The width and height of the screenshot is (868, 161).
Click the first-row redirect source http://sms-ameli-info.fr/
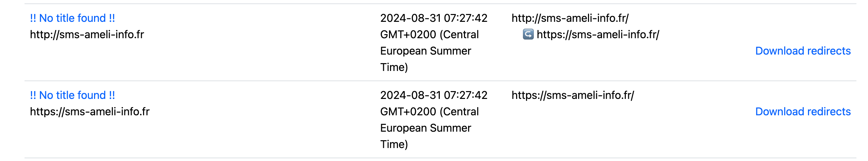570,18
